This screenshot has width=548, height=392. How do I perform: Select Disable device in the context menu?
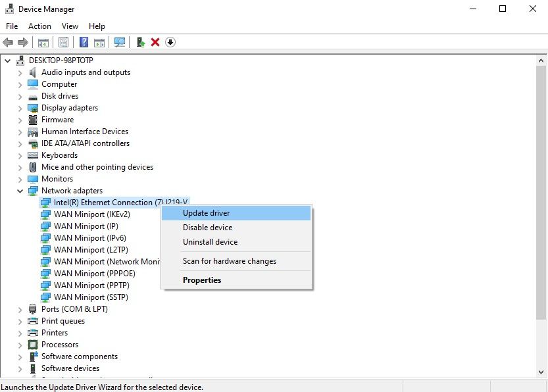(206, 228)
